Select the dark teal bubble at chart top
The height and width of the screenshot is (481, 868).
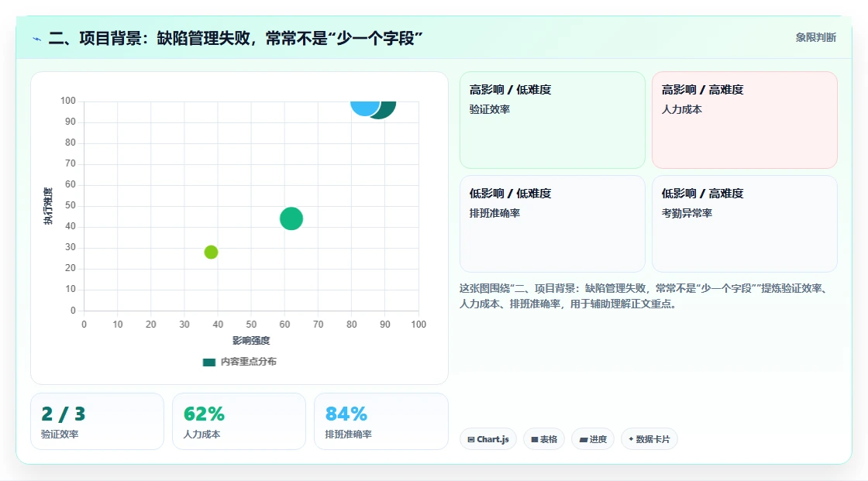[x=386, y=109]
